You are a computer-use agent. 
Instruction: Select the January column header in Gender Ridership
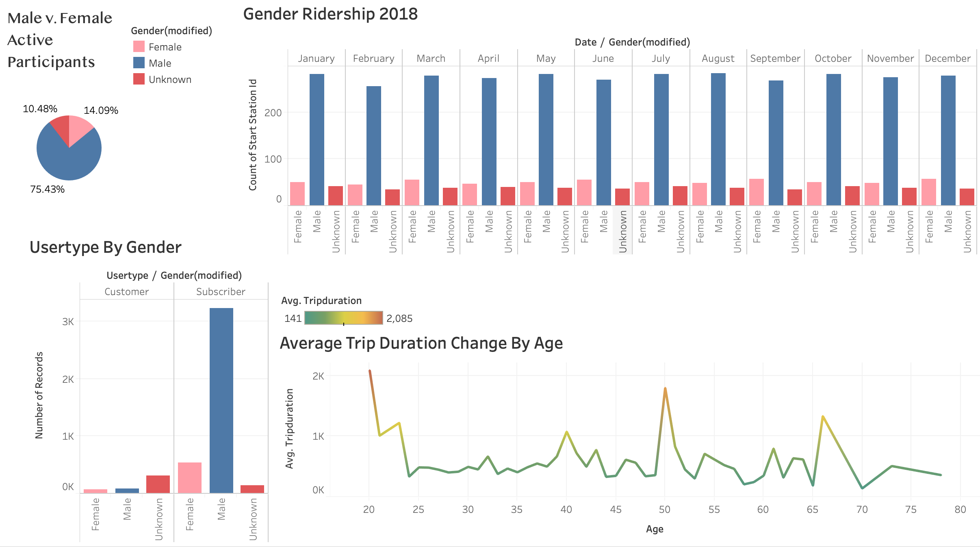click(317, 58)
